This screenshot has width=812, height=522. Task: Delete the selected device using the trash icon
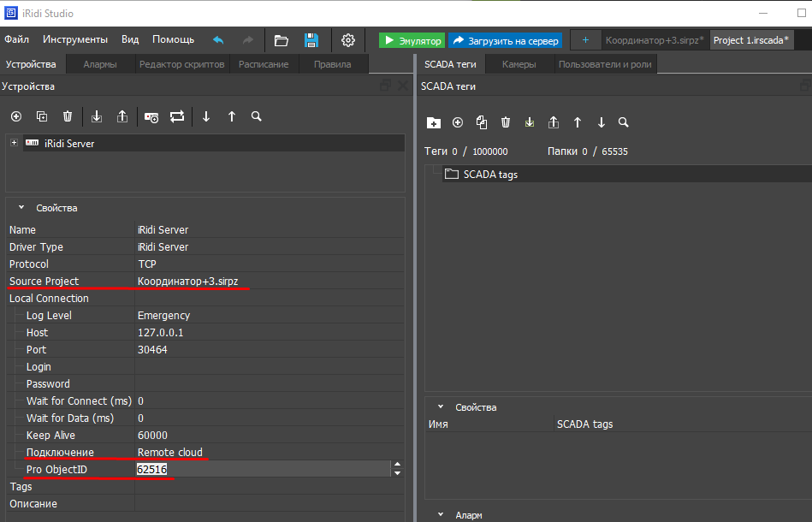68,116
